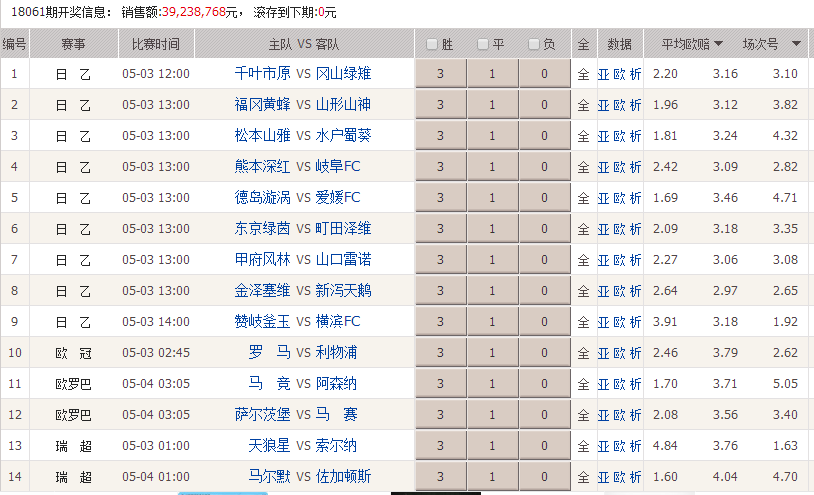This screenshot has width=814, height=495.
Task: Open 析 analysis for 马尔默 row
Action: coord(635,477)
